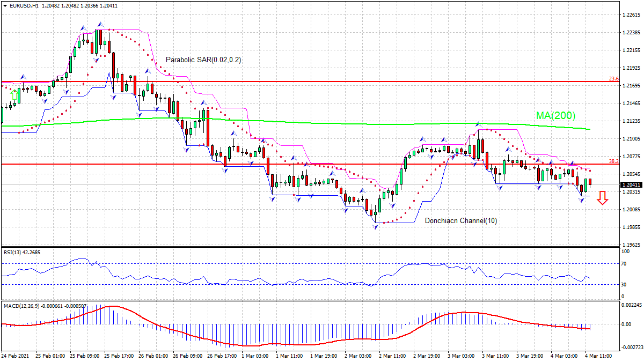Click the RSI 30 level label
The height and width of the screenshot is (362, 644).
tap(625, 284)
